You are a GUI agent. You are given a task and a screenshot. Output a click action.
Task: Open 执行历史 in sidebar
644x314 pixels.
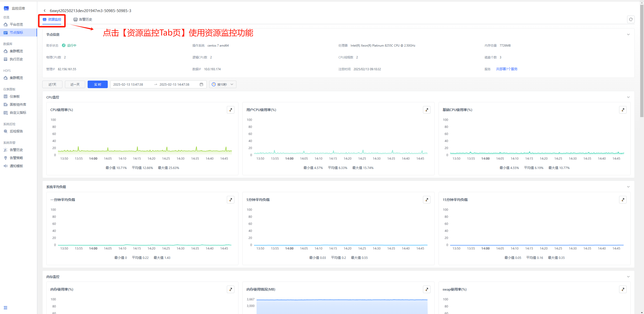coord(18,59)
